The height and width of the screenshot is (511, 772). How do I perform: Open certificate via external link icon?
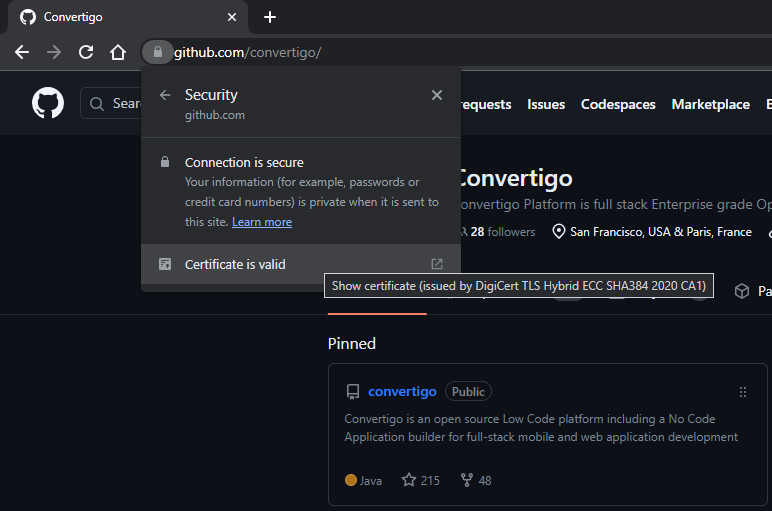[x=437, y=264]
